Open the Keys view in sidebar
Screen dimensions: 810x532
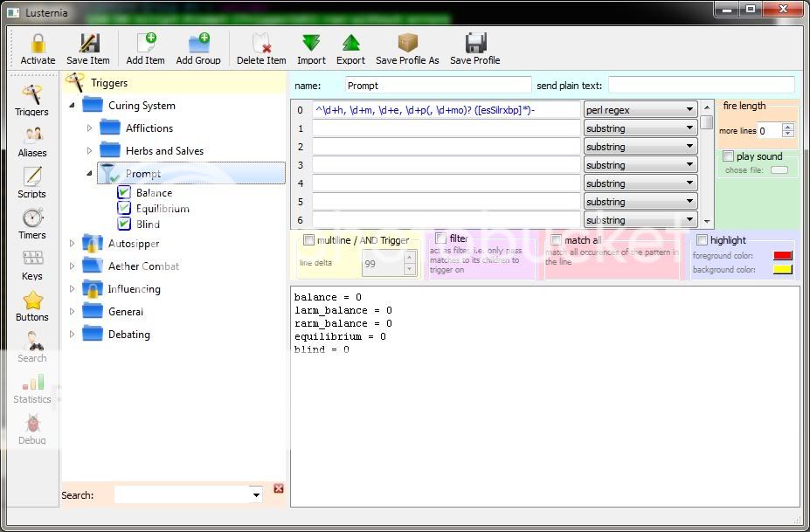click(32, 266)
